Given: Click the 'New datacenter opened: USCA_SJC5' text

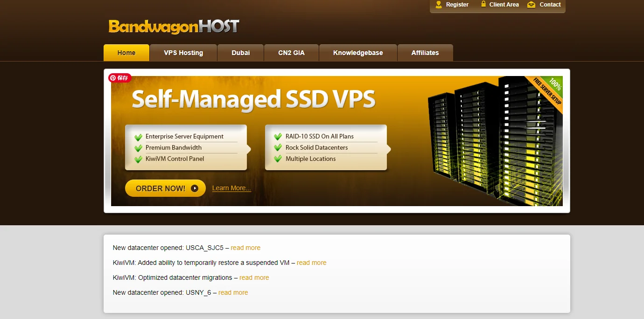Looking at the screenshot, I should [x=168, y=248].
